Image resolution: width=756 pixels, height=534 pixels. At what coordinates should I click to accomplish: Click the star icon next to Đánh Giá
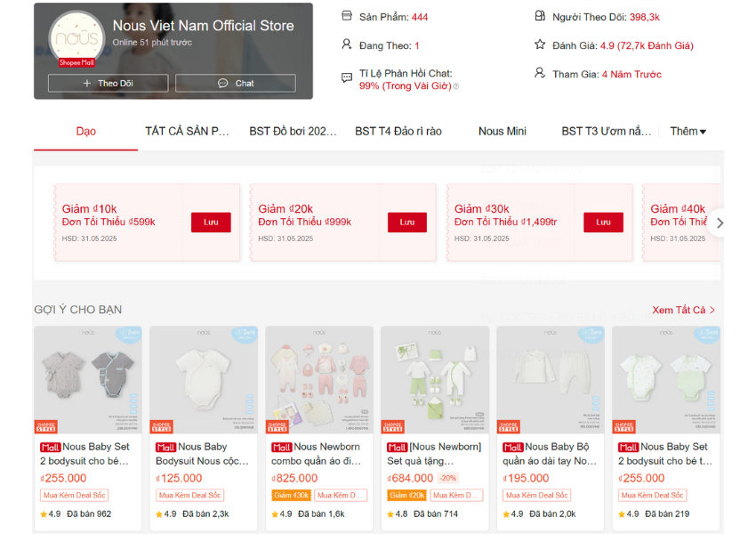[x=540, y=44]
